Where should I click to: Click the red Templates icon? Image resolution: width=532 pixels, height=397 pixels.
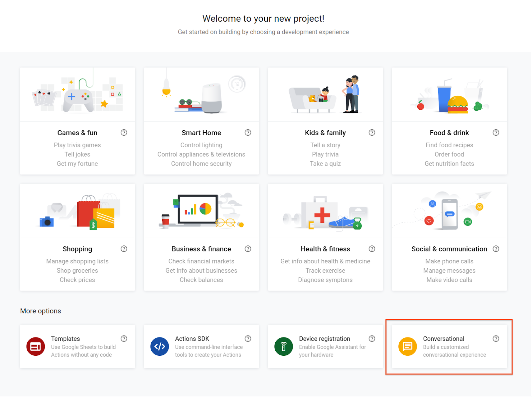pos(36,346)
